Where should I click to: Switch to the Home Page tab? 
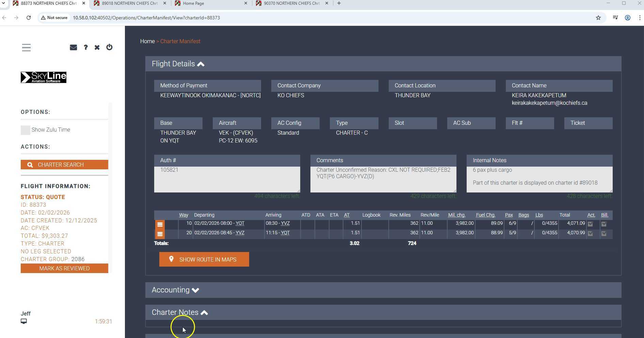[x=193, y=3]
